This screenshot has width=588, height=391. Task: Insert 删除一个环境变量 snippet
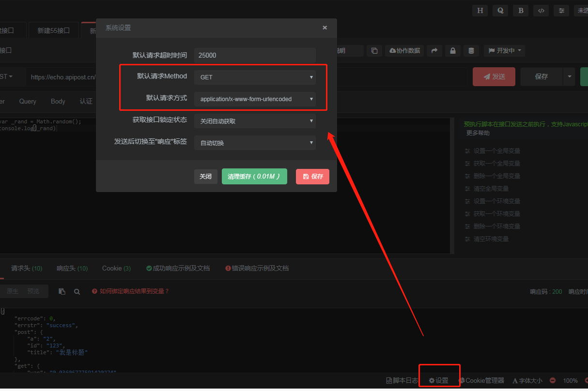point(492,226)
